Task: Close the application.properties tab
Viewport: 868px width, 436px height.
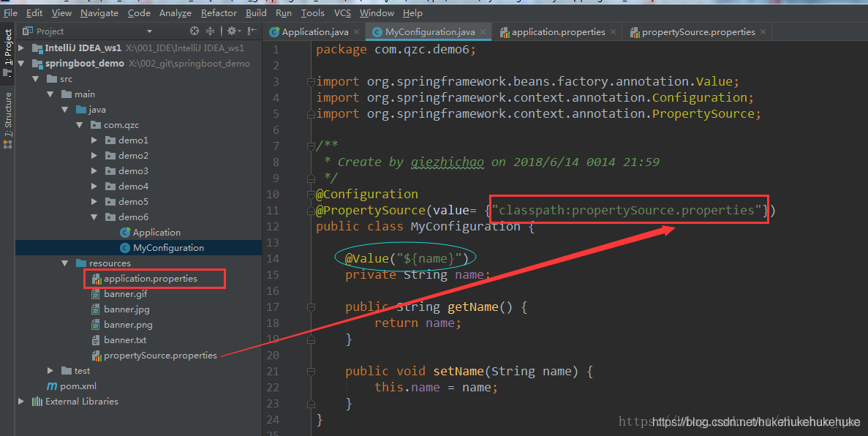Action: (613, 32)
